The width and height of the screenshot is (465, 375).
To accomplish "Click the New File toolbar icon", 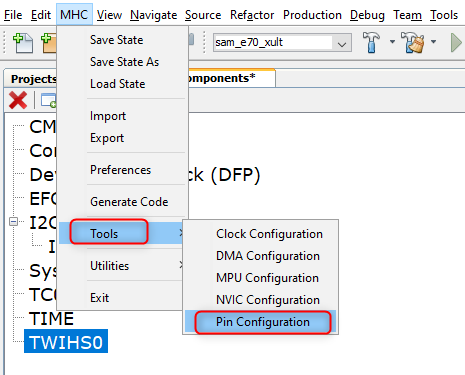I will 23,43.
